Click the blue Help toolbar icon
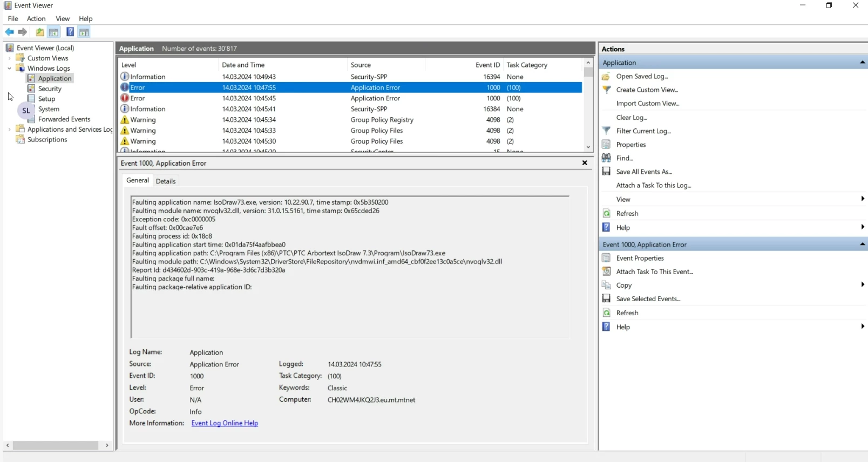Image resolution: width=868 pixels, height=462 pixels. point(70,32)
